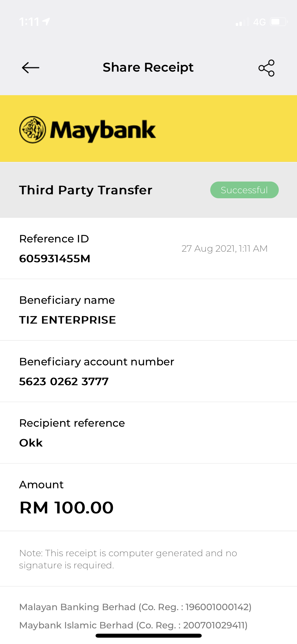This screenshot has height=644, width=297.
Task: Tap the account number 5623 0262 3777
Action: coord(64,381)
